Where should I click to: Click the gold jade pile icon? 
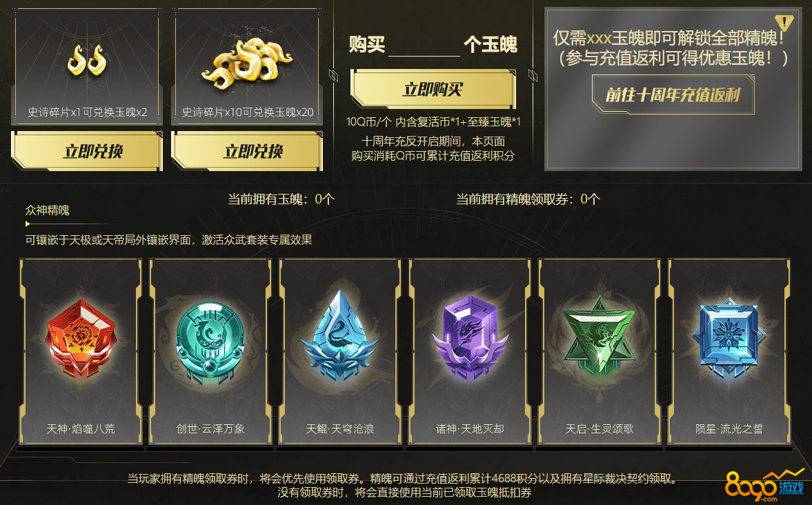(x=247, y=63)
